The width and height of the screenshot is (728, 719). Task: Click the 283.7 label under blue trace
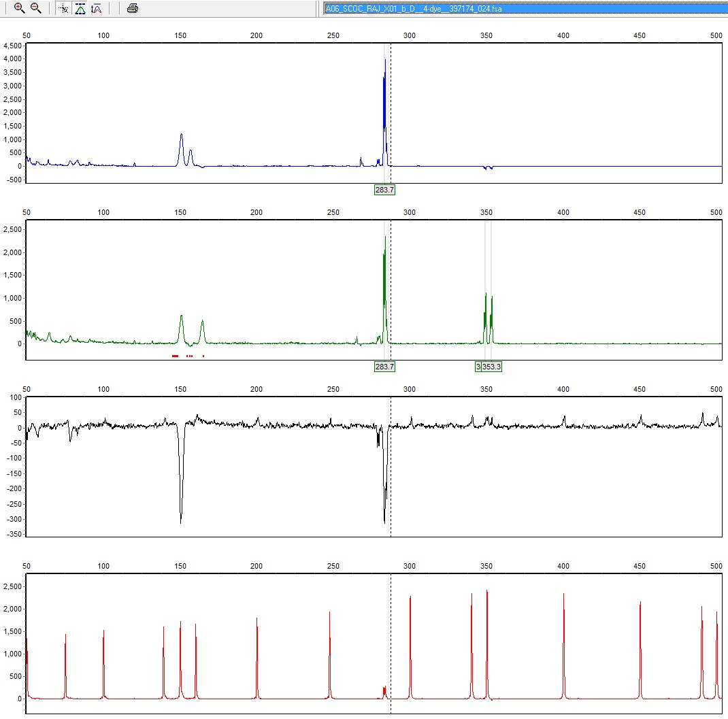pyautogui.click(x=384, y=190)
